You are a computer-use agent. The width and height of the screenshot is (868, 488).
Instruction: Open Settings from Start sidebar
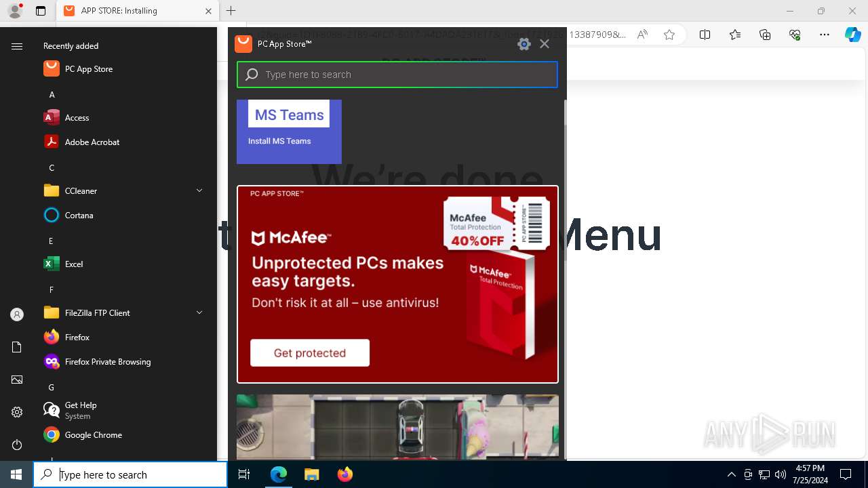(17, 412)
